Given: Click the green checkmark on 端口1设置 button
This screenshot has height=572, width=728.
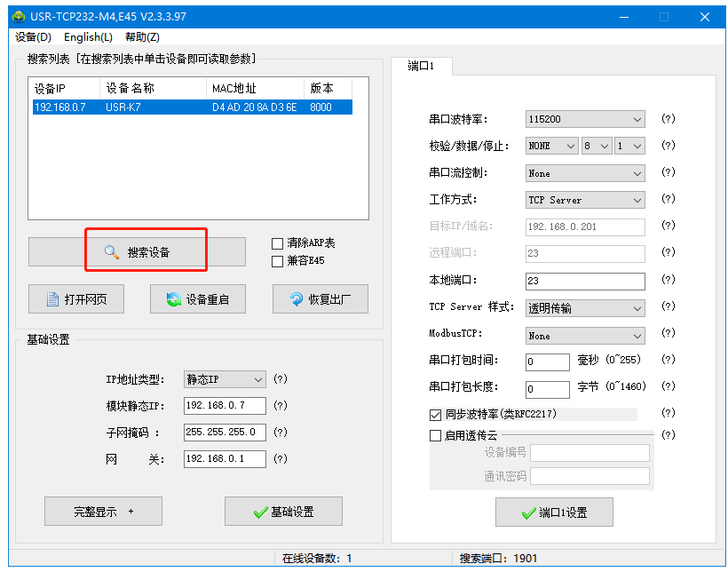Looking at the screenshot, I should click(528, 512).
